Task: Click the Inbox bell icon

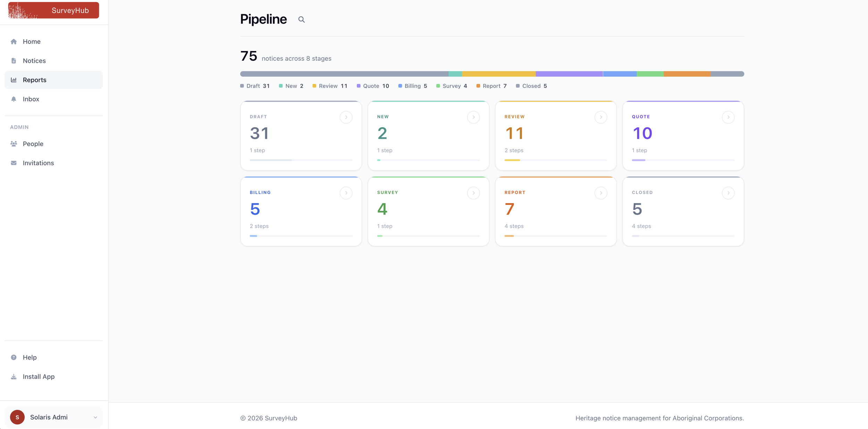Action: pos(14,99)
